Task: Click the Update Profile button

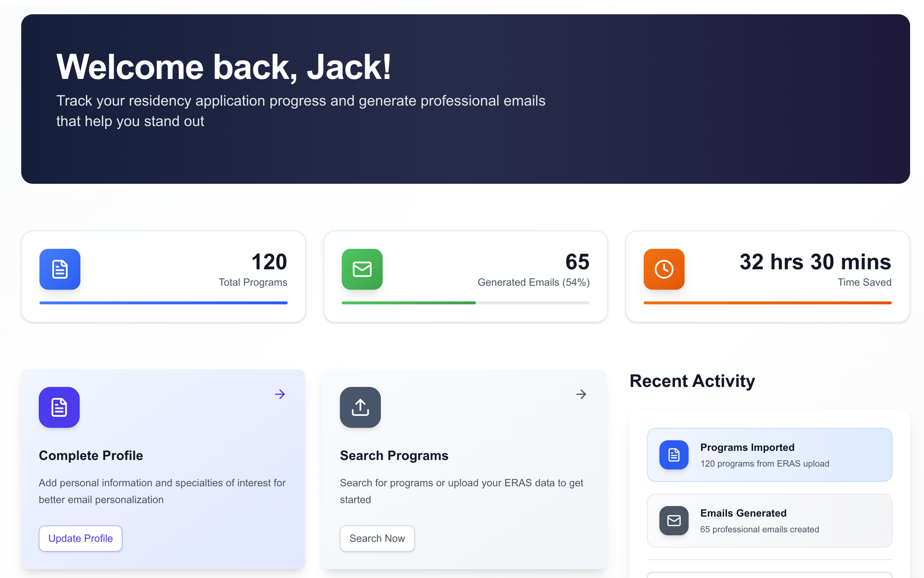Action: tap(80, 538)
